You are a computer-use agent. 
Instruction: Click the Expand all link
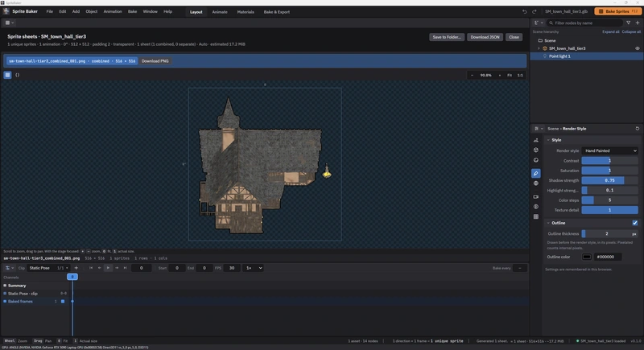[x=611, y=31]
